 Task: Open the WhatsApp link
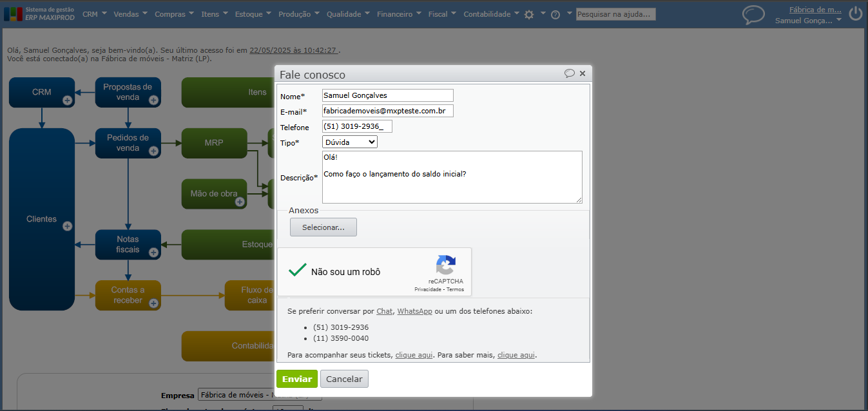414,311
